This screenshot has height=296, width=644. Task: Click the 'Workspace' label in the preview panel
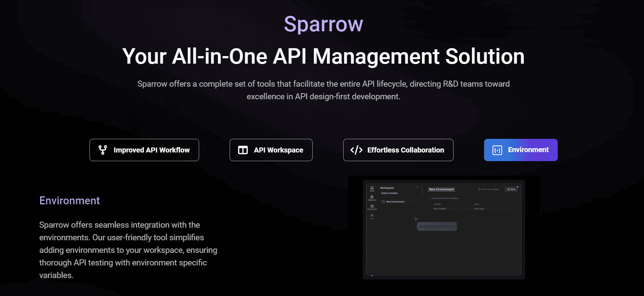pyautogui.click(x=387, y=188)
